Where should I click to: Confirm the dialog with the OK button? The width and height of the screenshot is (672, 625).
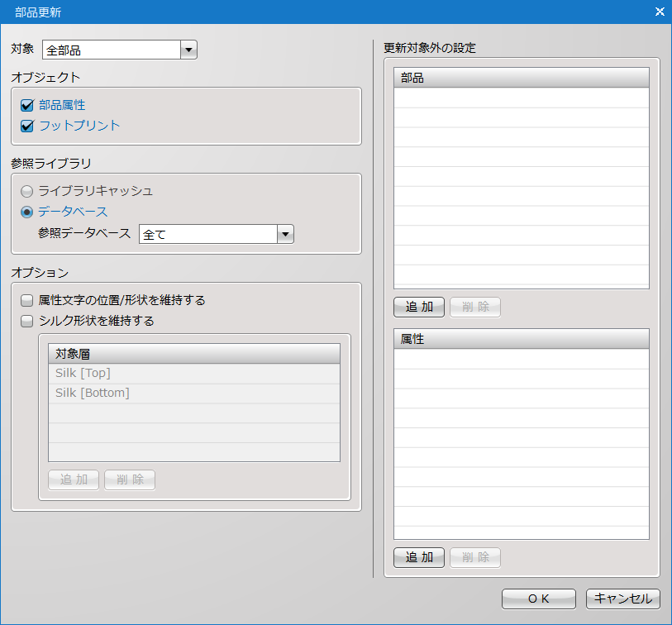539,599
